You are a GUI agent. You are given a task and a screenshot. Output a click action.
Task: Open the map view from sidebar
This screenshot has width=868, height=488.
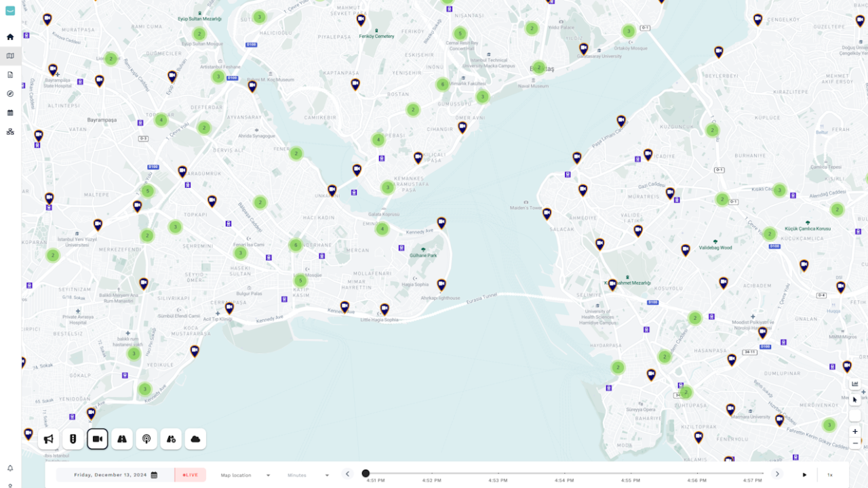tap(9, 55)
